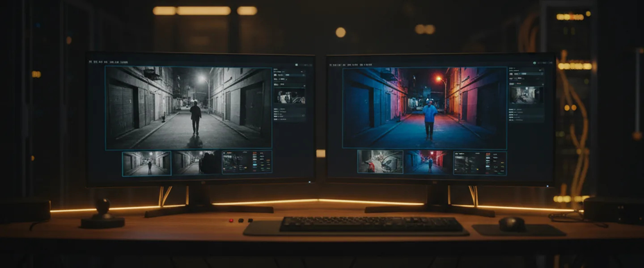Click the sidebar preview image on left monitor

[290, 96]
